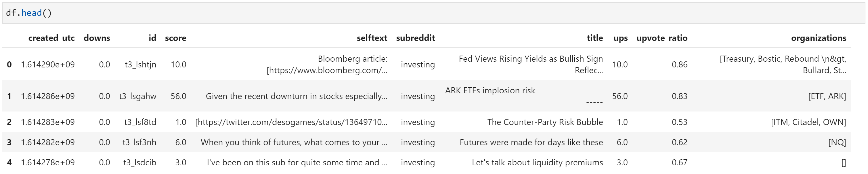This screenshot has width=868, height=174.
Task: Click the id column header
Action: pos(152,38)
